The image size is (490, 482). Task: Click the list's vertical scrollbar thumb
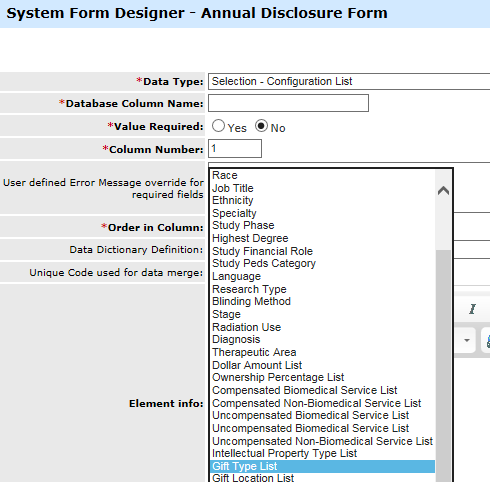(443, 366)
